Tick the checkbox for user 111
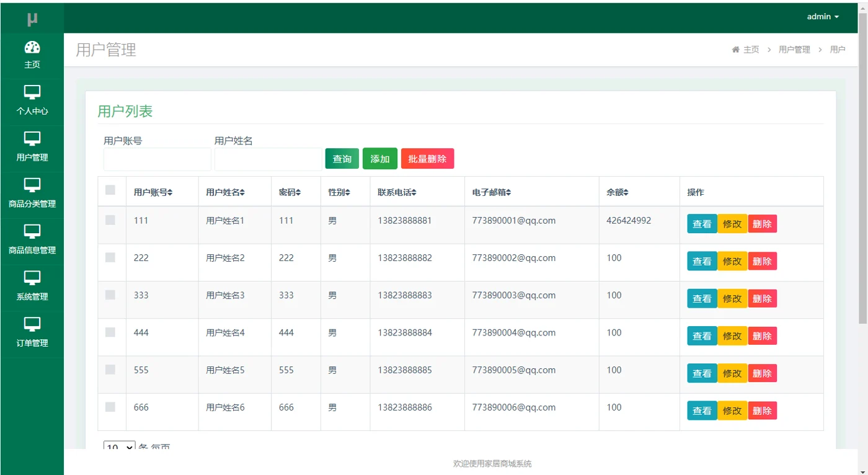Viewport: 868px width, 475px height. pyautogui.click(x=110, y=220)
